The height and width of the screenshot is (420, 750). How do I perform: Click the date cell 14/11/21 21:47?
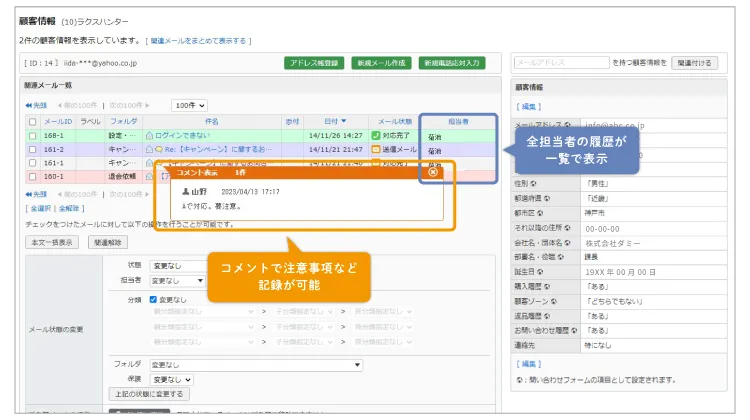335,149
